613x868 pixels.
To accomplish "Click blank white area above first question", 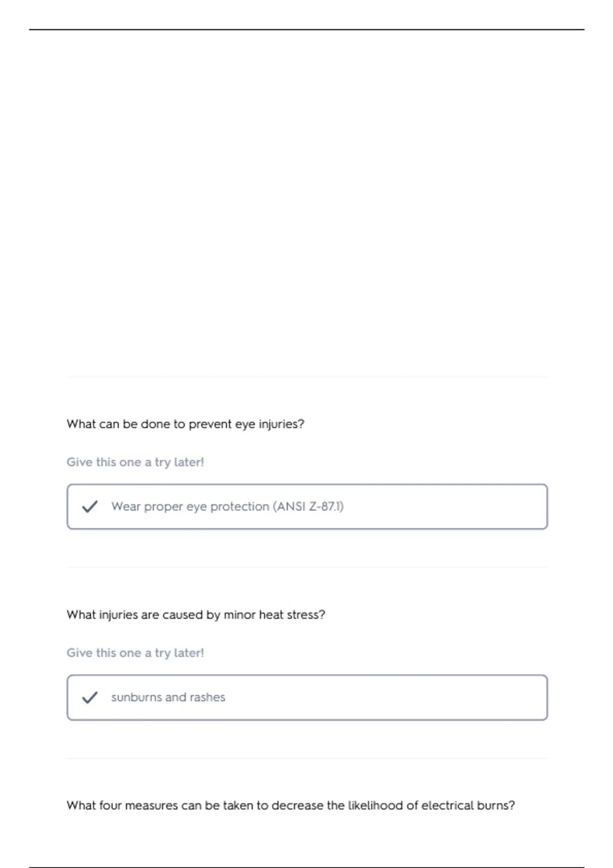I will (x=306, y=204).
